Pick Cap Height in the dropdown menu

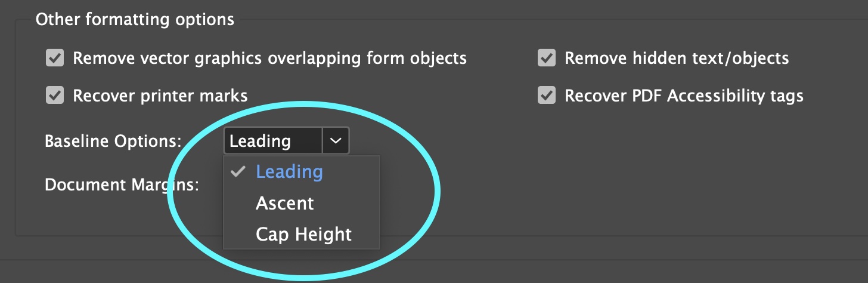303,235
